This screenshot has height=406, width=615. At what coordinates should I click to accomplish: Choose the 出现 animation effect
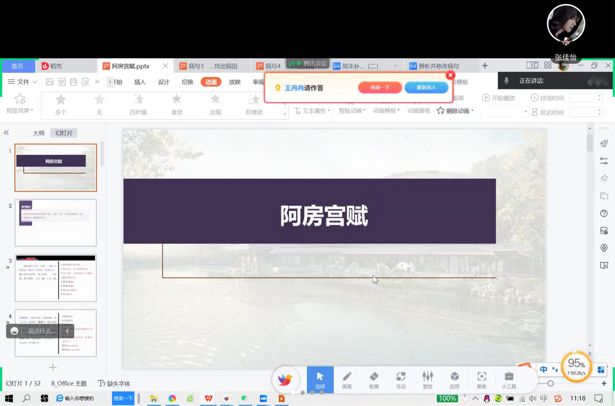(x=215, y=103)
